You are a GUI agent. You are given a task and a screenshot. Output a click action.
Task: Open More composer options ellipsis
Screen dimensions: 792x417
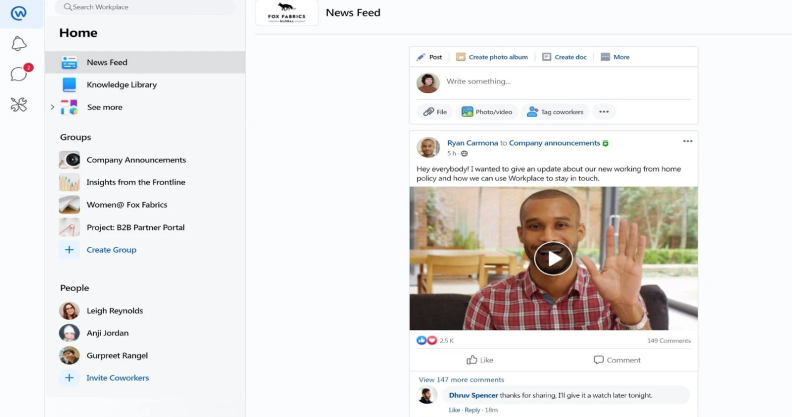[x=603, y=112]
